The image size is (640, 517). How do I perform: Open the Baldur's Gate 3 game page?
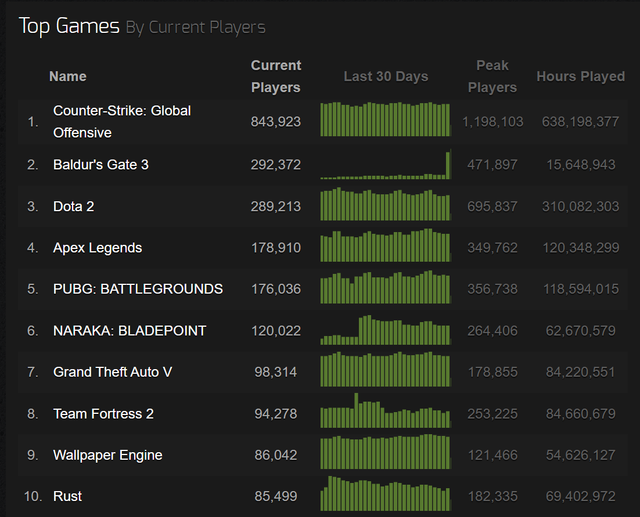[101, 164]
